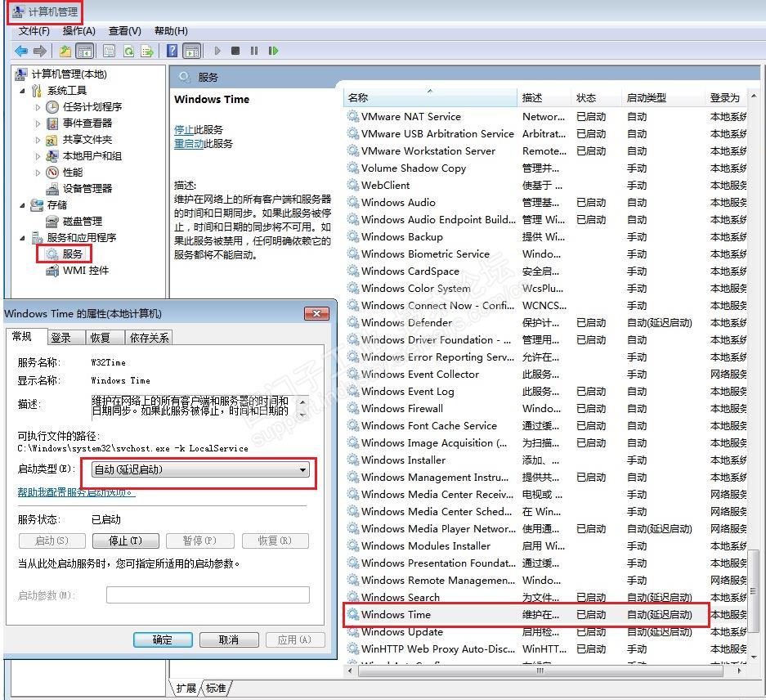Viewport: 766px width, 700px height.
Task: Expand the 共享文件夹 node arrow
Action: pos(38,140)
